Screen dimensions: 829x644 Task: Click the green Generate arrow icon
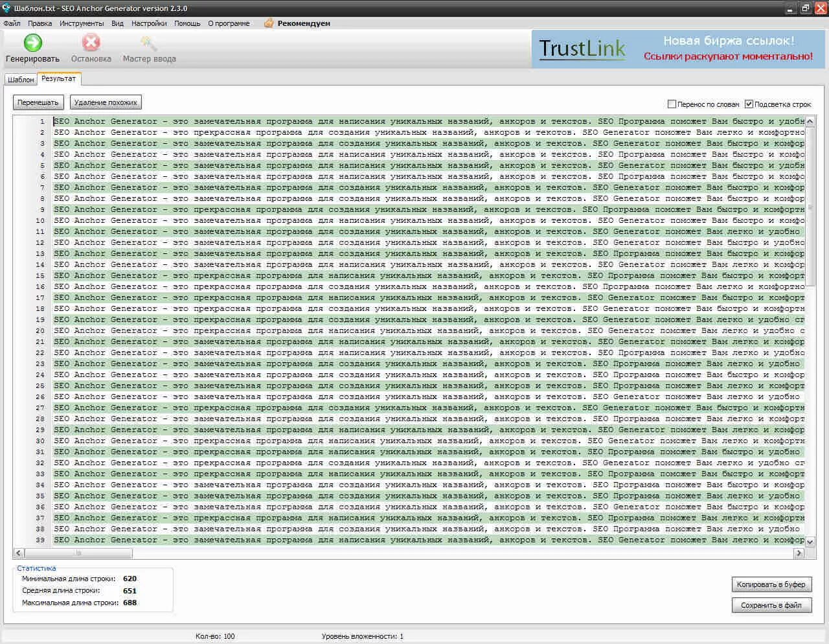(32, 43)
